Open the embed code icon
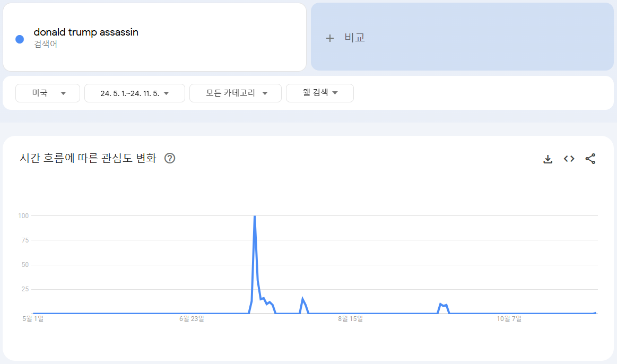The image size is (617, 364). (569, 159)
